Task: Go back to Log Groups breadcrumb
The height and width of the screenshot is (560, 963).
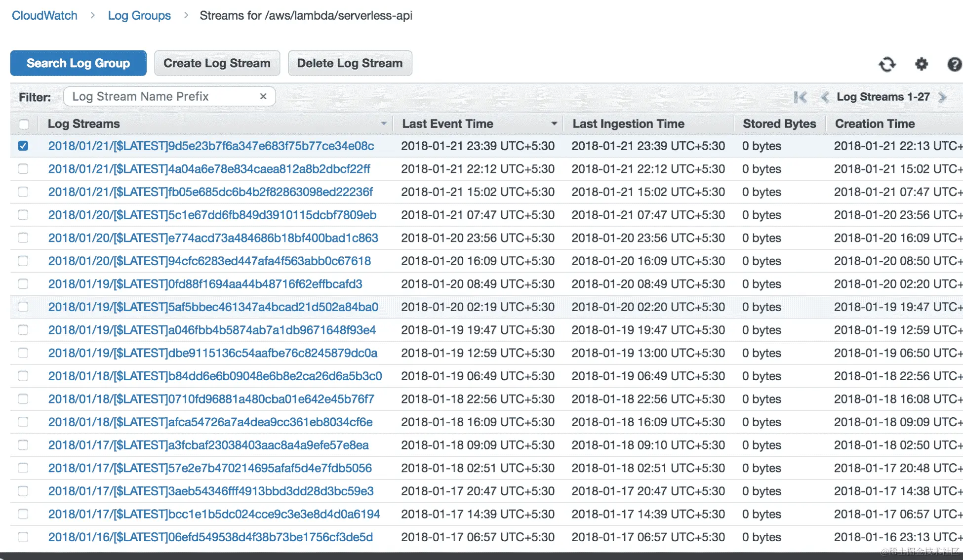Action: pos(139,15)
